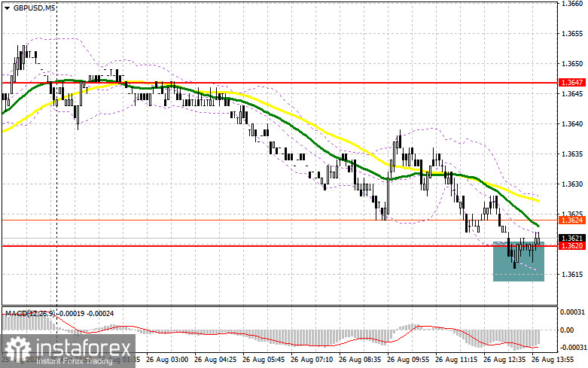This screenshot has width=588, height=368.
Task: Select the orange 1.3624 price label
Action: coord(572,220)
